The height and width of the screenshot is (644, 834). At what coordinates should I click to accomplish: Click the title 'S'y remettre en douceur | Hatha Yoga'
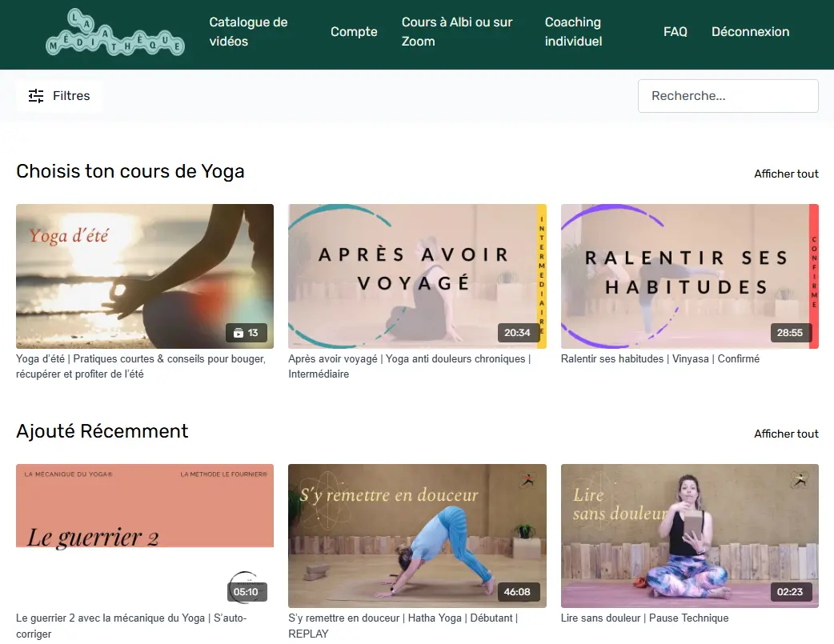[x=403, y=626]
